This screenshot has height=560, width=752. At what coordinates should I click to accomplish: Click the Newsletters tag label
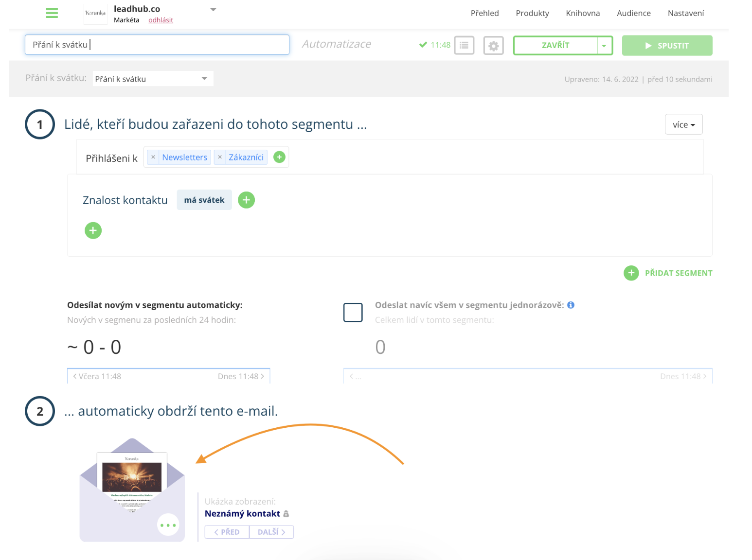(x=185, y=157)
